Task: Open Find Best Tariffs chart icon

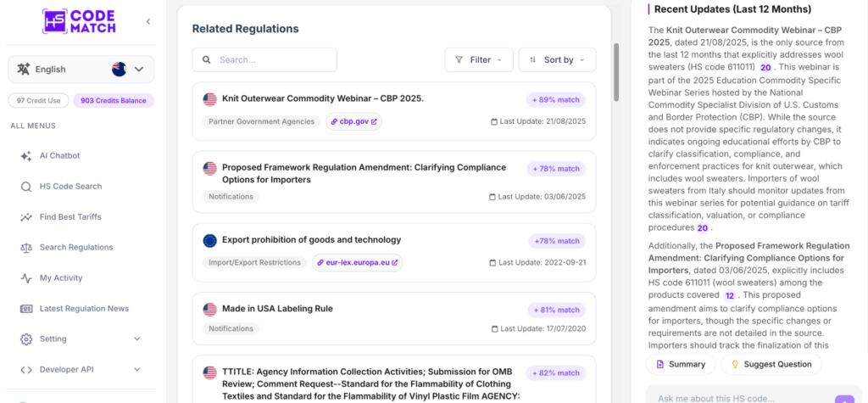Action: pos(26,217)
